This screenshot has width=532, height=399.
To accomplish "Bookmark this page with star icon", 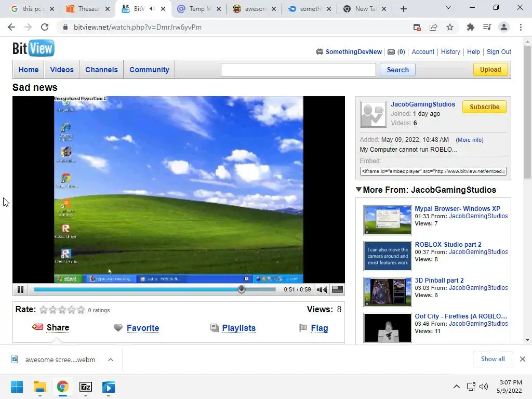I will coord(450,27).
